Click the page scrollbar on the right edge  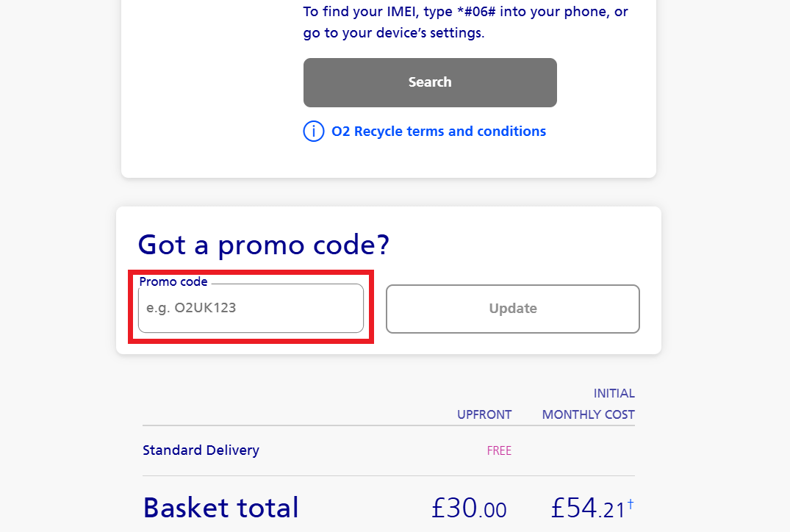pyautogui.click(x=786, y=265)
